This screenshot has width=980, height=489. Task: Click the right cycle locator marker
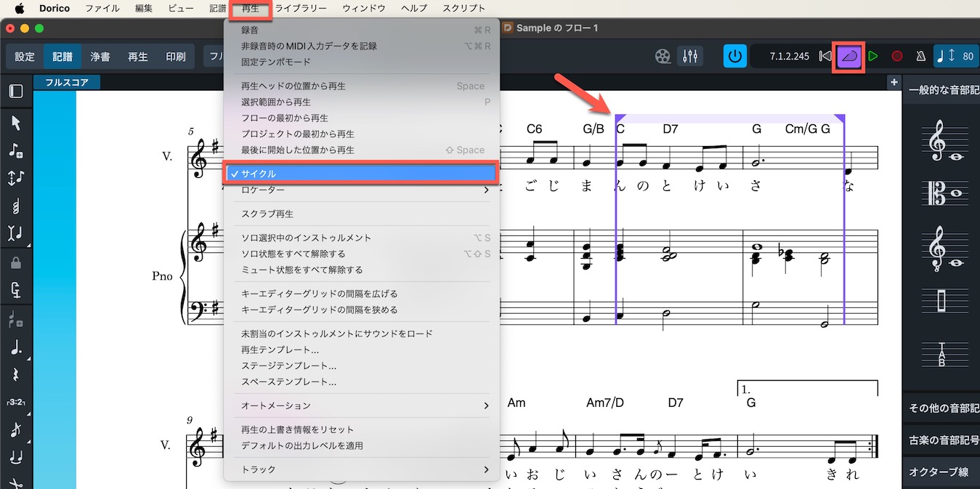(x=840, y=118)
